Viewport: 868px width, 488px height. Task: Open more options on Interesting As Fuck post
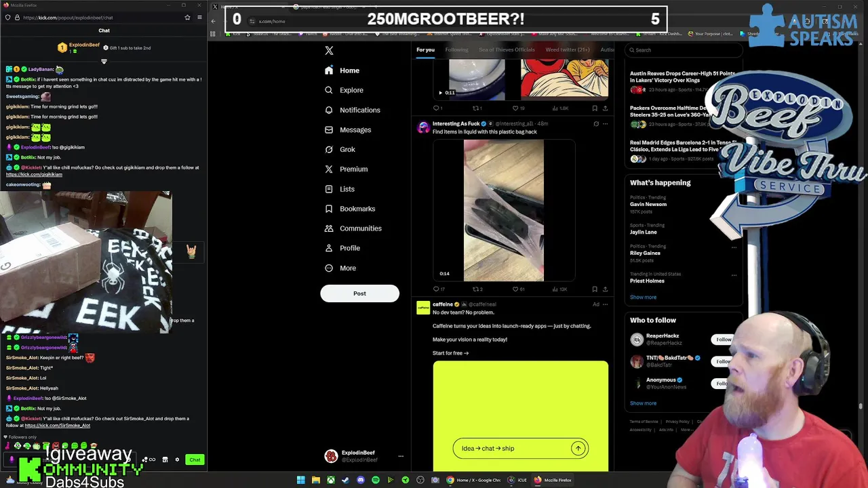coord(605,124)
